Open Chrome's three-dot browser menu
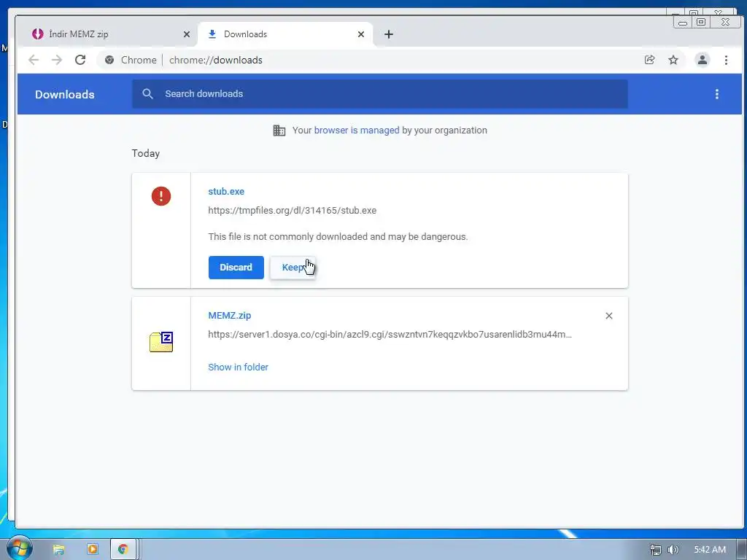 point(726,60)
